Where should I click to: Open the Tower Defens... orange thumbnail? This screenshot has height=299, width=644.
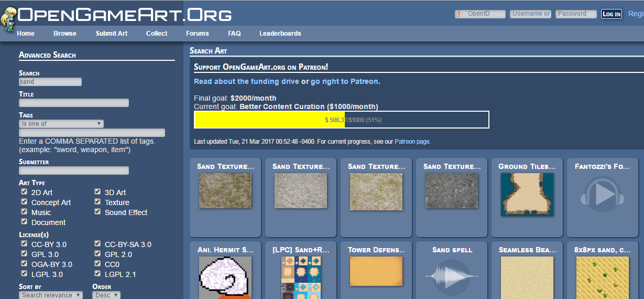click(376, 271)
